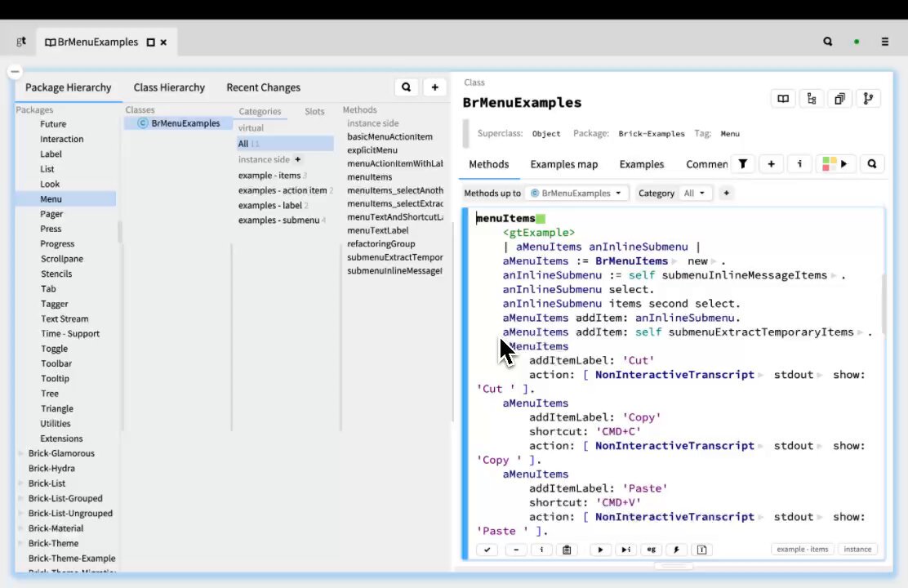Click the book icon beside BrMenuExamples class title
The width and height of the screenshot is (908, 588).
coord(783,99)
